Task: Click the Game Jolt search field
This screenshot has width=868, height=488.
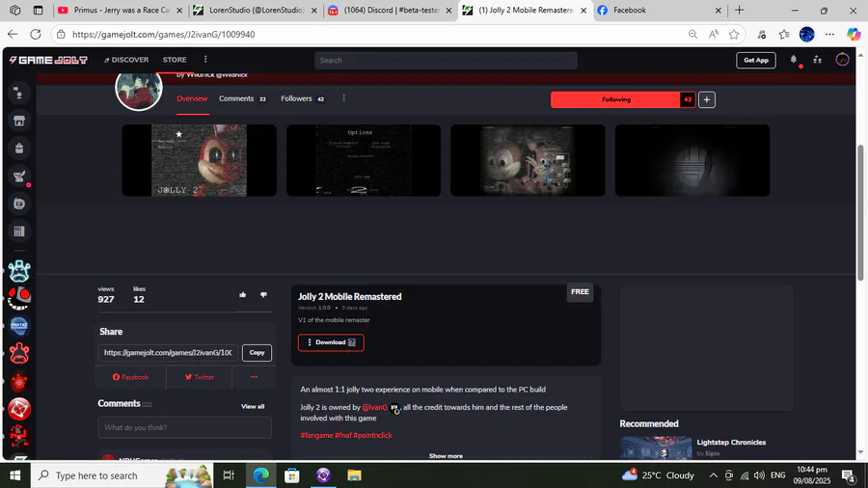Action: point(446,61)
